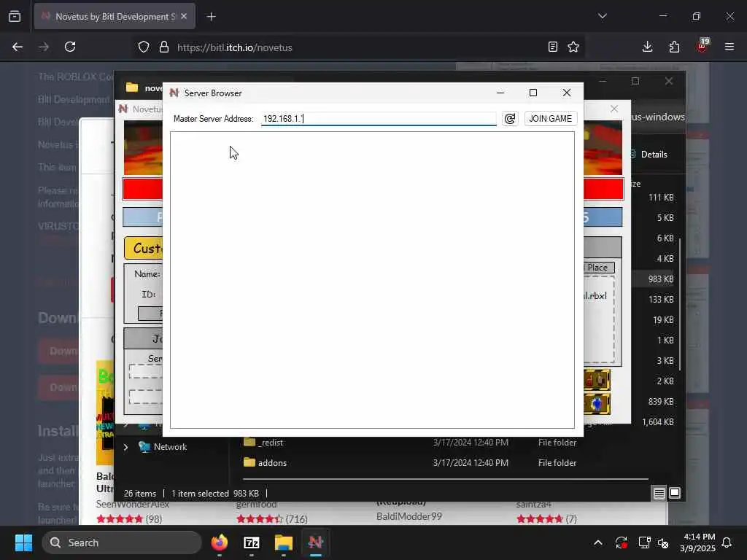Focus the Master Server Address field
The width and height of the screenshot is (747, 560).
(379, 119)
